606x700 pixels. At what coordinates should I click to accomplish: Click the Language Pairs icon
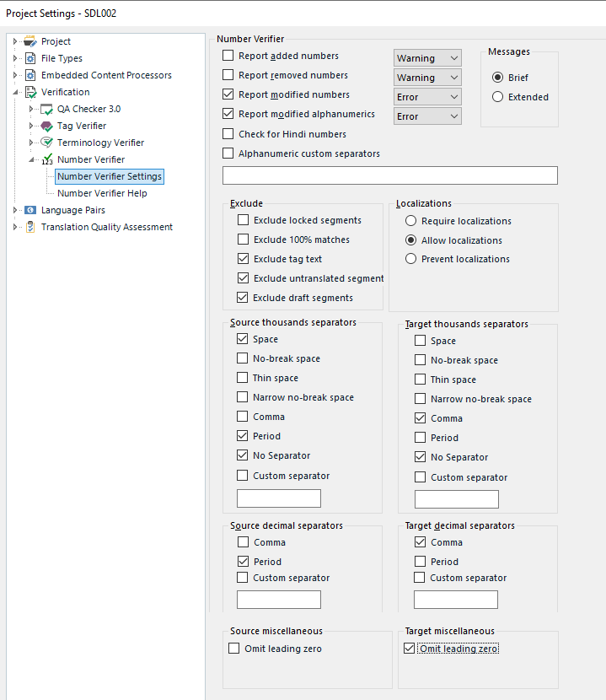pos(30,210)
